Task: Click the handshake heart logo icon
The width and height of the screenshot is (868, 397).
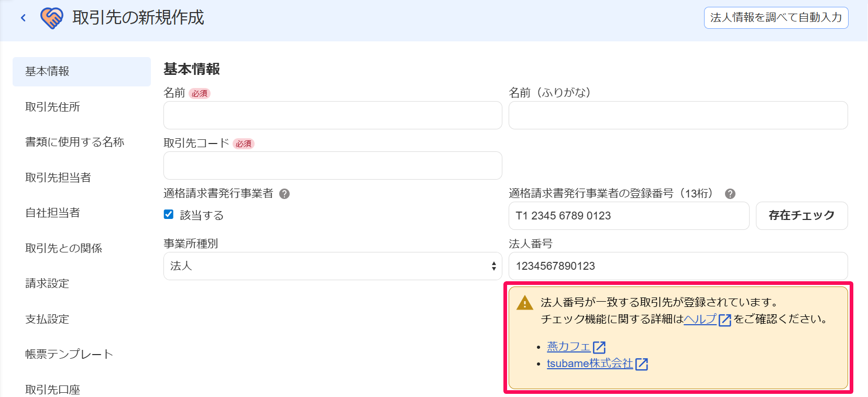Action: pos(52,18)
